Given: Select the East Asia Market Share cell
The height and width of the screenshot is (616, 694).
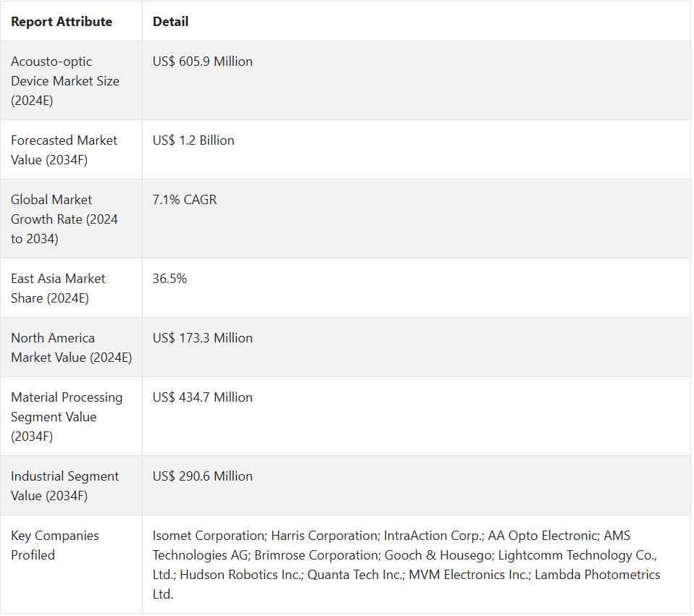Looking at the screenshot, I should point(58,288).
